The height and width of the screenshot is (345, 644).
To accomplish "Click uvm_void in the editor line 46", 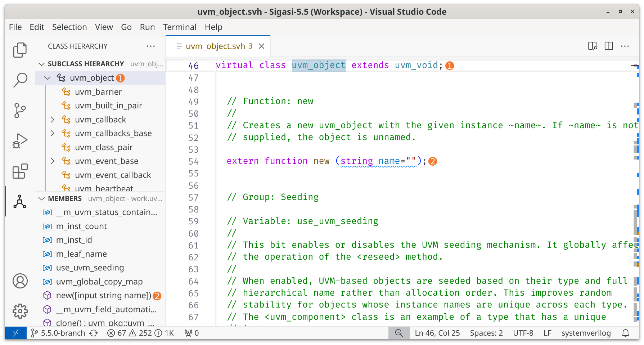I will coord(416,65).
